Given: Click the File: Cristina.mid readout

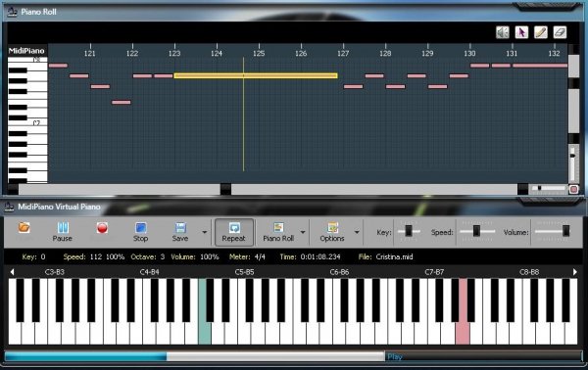Looking at the screenshot, I should [x=385, y=256].
